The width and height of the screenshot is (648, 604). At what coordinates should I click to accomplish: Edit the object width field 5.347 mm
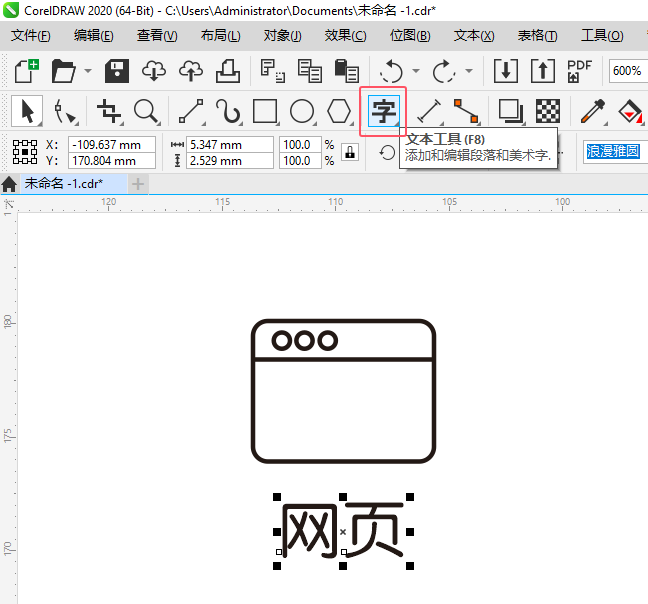pos(230,145)
